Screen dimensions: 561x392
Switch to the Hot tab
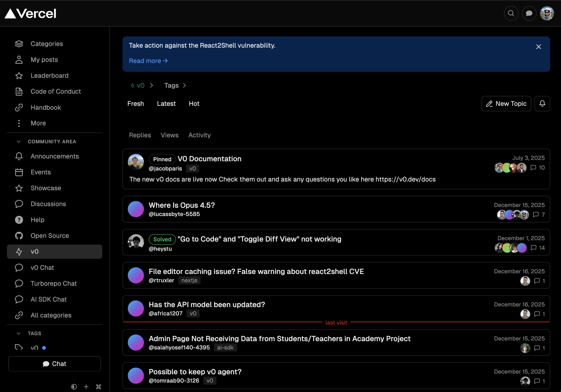(x=194, y=104)
